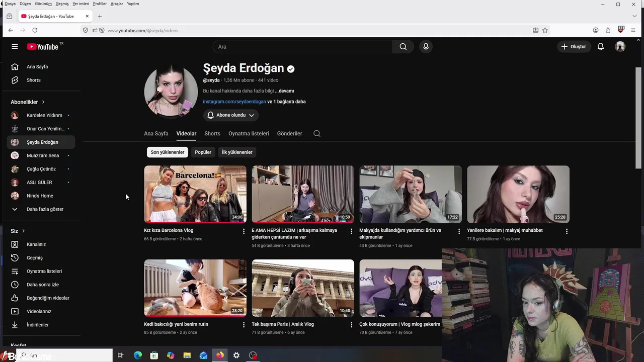Open Beğendiğim videolar in sidebar
Screen dimensions: 644x362
pos(41,298)
